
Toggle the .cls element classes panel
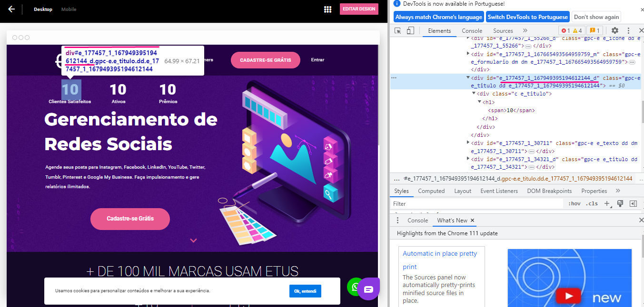tap(592, 204)
